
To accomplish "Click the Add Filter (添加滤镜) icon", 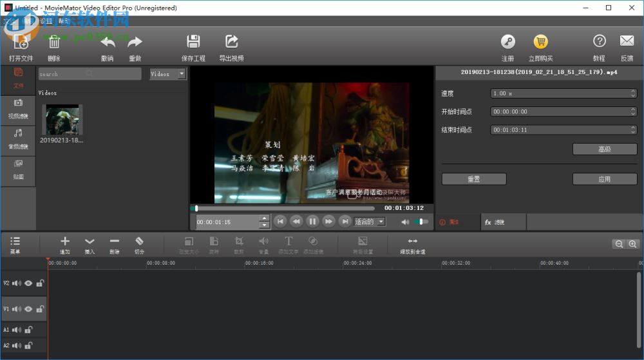I will point(313,242).
